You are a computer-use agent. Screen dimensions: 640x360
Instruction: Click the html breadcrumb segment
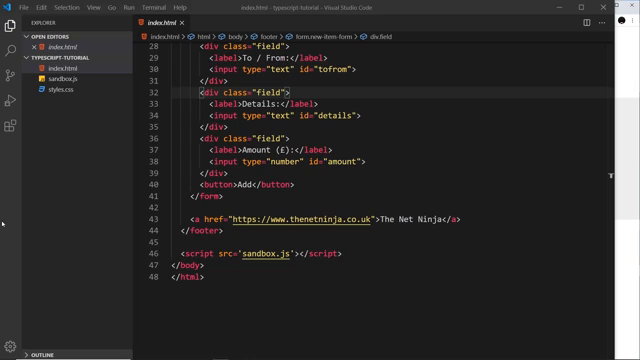pyautogui.click(x=204, y=37)
